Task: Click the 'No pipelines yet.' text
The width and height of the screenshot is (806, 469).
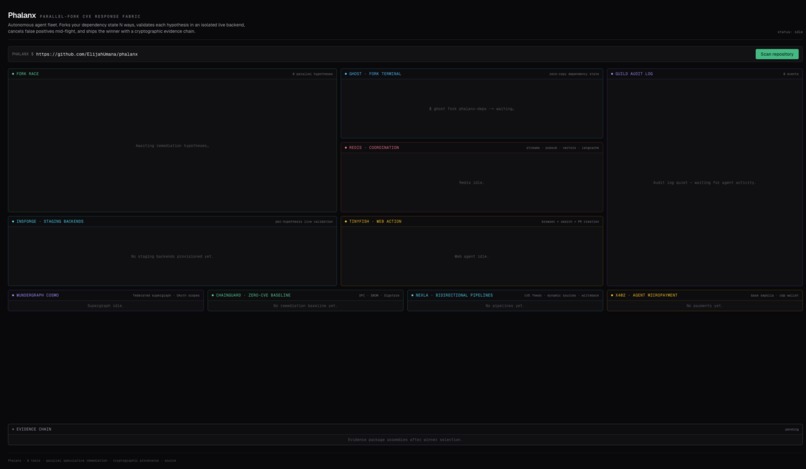Action: click(504, 305)
